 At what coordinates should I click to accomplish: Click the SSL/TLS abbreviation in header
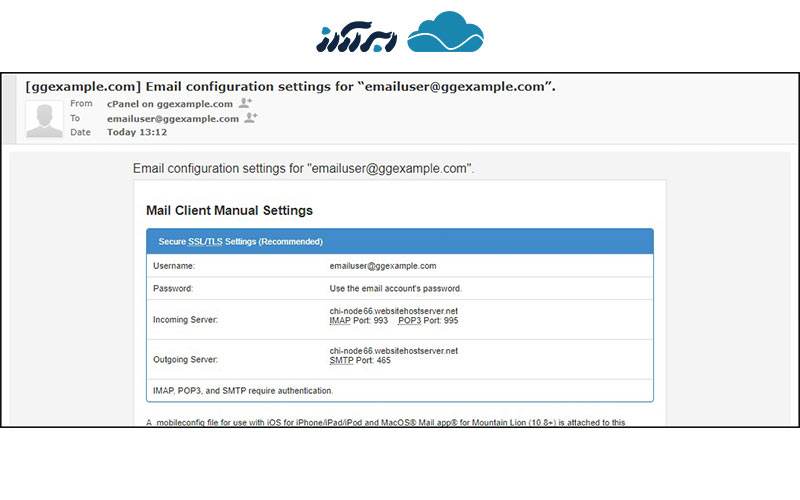pyautogui.click(x=205, y=241)
